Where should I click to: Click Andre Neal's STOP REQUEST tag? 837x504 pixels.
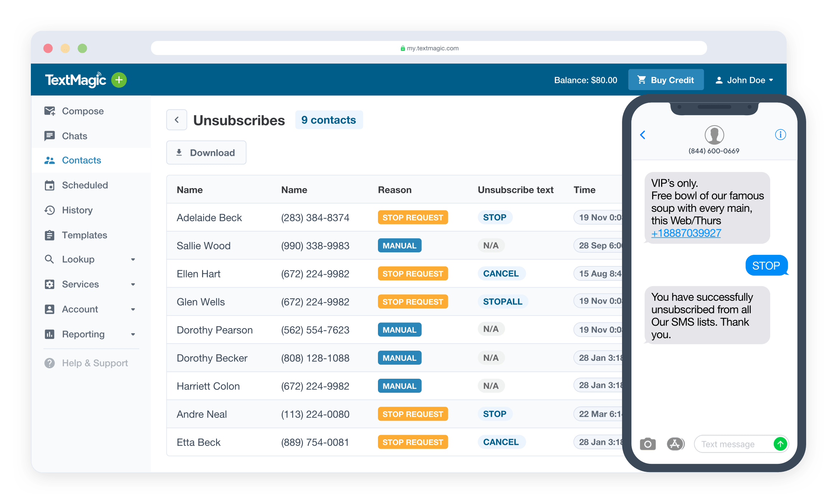pyautogui.click(x=413, y=414)
